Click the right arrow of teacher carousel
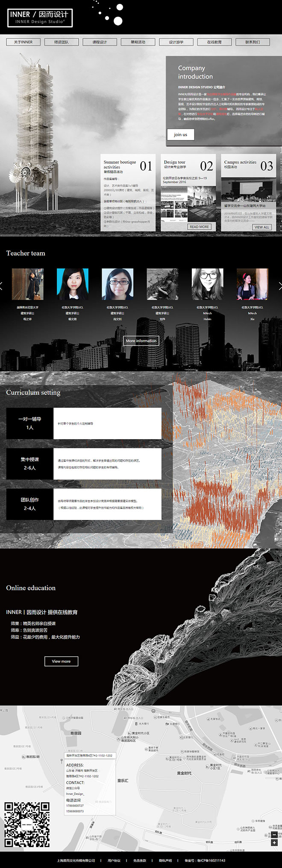The width and height of the screenshot is (282, 868). (x=280, y=286)
